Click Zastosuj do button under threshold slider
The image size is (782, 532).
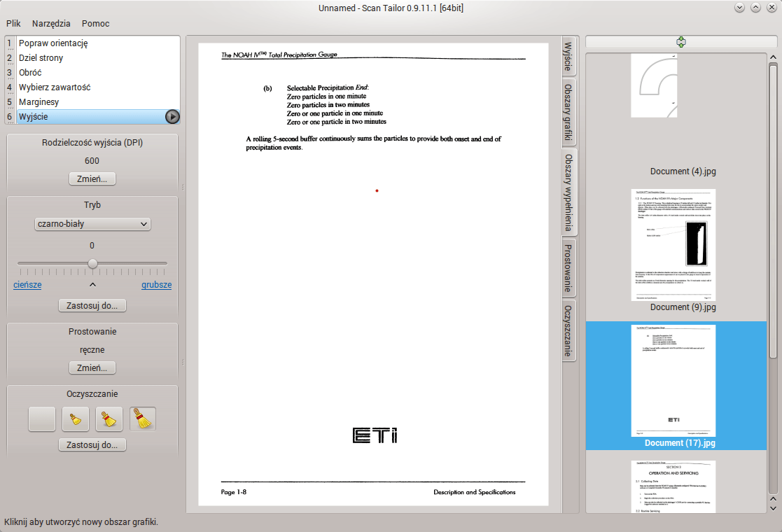point(92,306)
